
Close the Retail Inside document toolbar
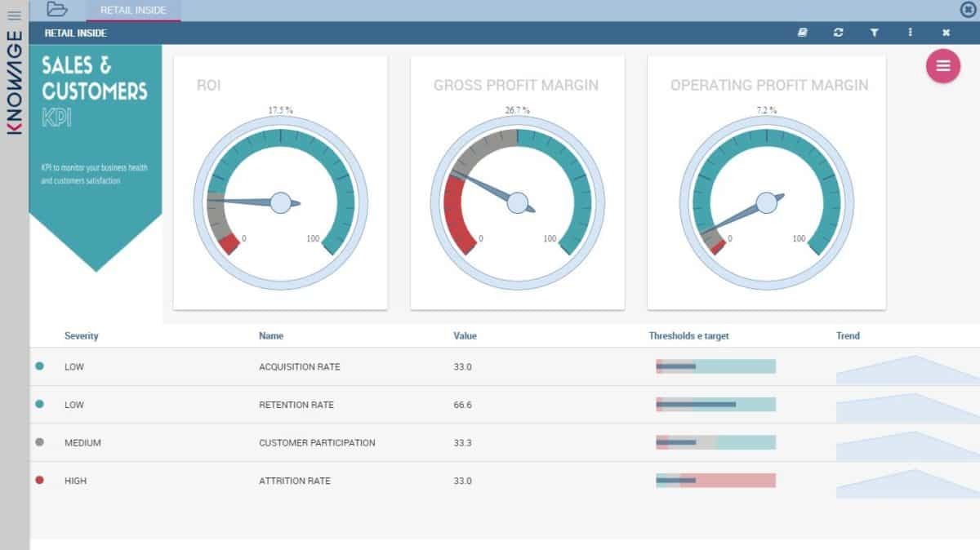946,33
